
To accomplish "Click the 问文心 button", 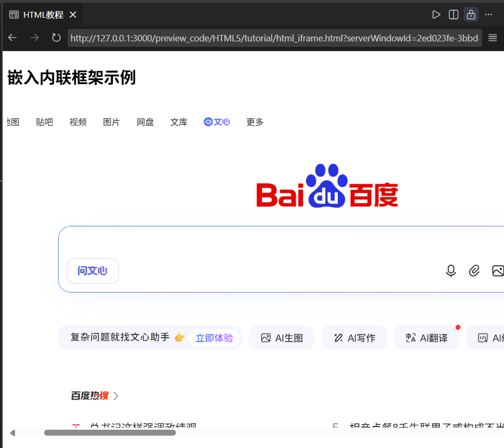I will click(93, 271).
